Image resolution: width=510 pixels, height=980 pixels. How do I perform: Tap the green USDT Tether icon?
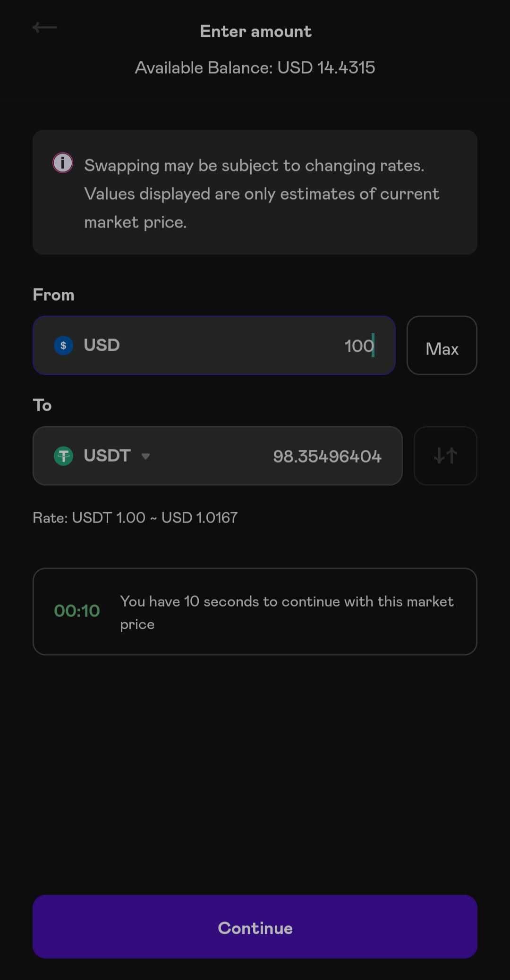point(63,456)
